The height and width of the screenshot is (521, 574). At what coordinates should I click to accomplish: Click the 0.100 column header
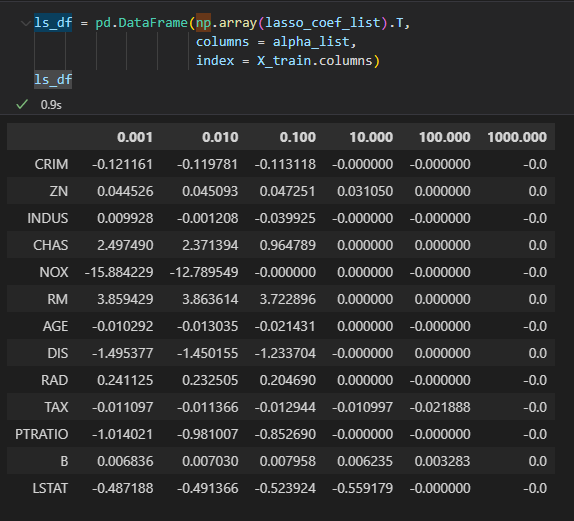click(298, 137)
